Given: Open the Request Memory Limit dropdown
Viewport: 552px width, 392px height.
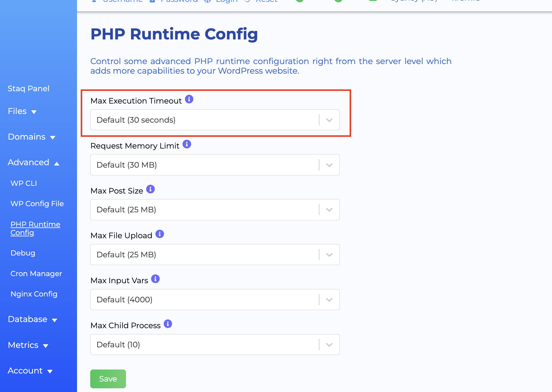Looking at the screenshot, I should click(x=215, y=165).
